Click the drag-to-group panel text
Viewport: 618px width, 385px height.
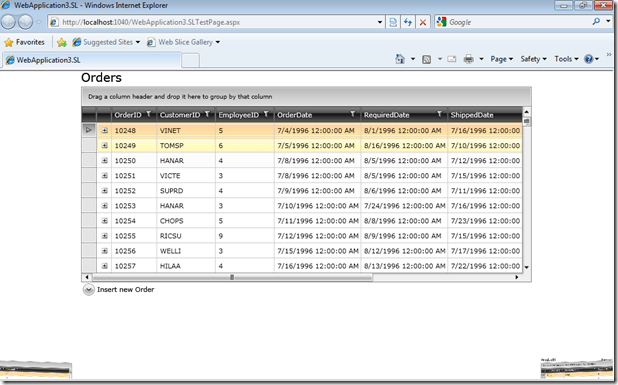[180, 97]
